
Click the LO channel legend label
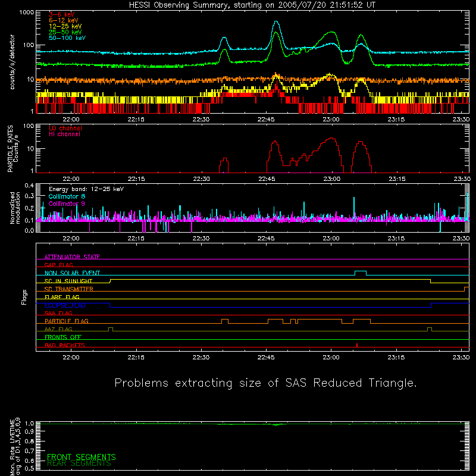pyautogui.click(x=65, y=128)
